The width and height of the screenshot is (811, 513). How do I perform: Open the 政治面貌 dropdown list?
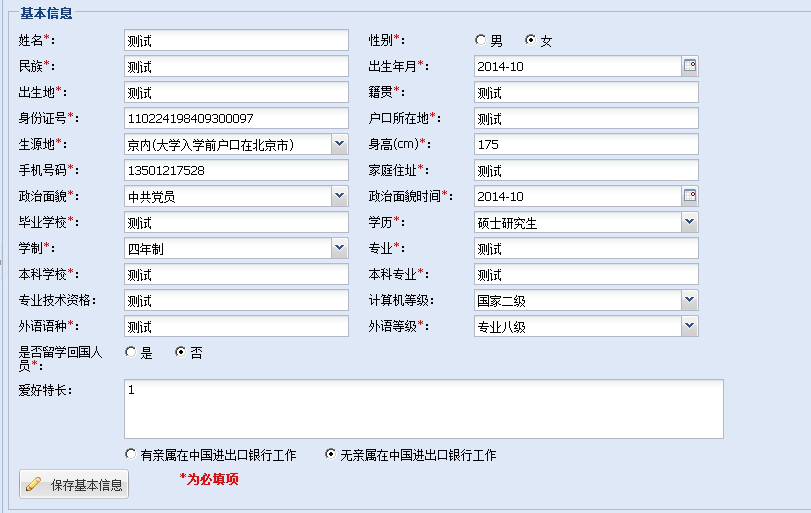tap(339, 196)
